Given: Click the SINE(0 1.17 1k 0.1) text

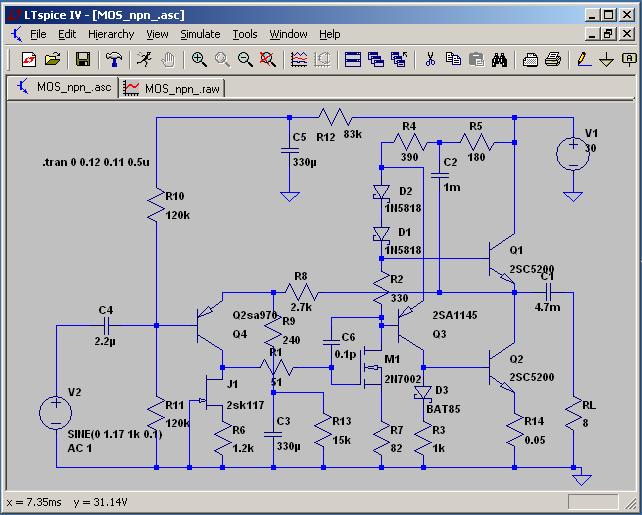Looking at the screenshot, I should tap(115, 434).
